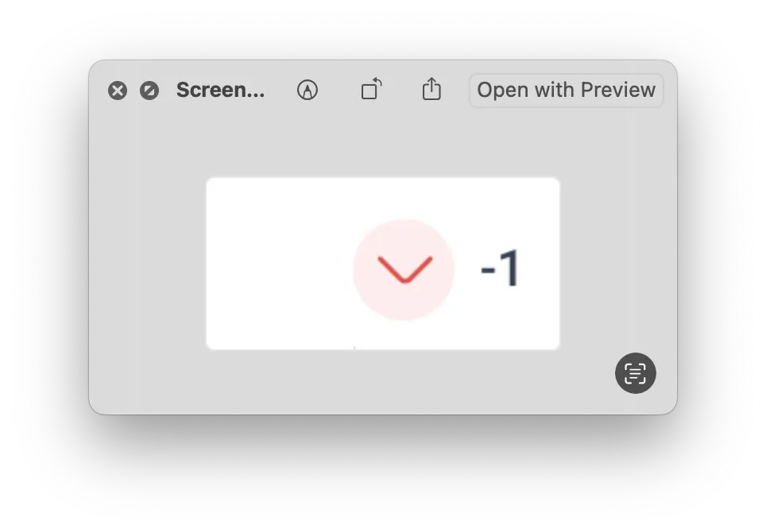The height and width of the screenshot is (532, 766).
Task: Click the toolbar gap between Markup and Rotate
Action: tap(339, 90)
